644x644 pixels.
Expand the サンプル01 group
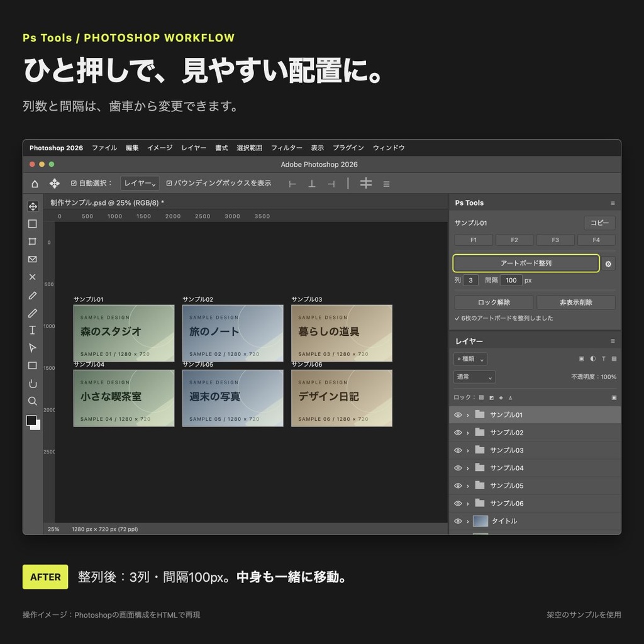[x=468, y=415]
